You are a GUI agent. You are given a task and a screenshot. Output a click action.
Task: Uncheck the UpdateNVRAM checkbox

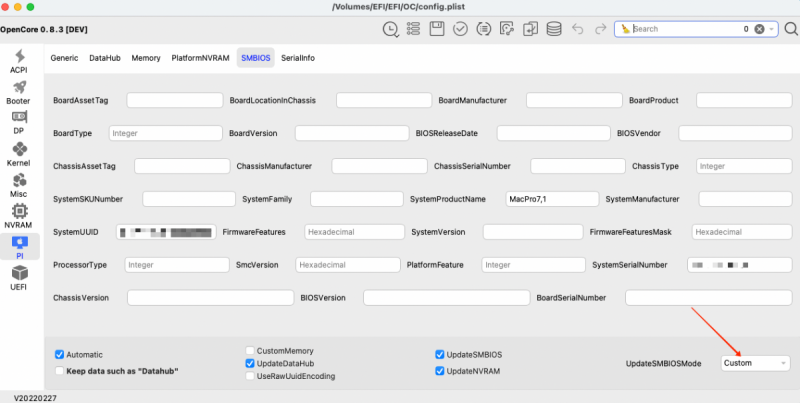[439, 371]
